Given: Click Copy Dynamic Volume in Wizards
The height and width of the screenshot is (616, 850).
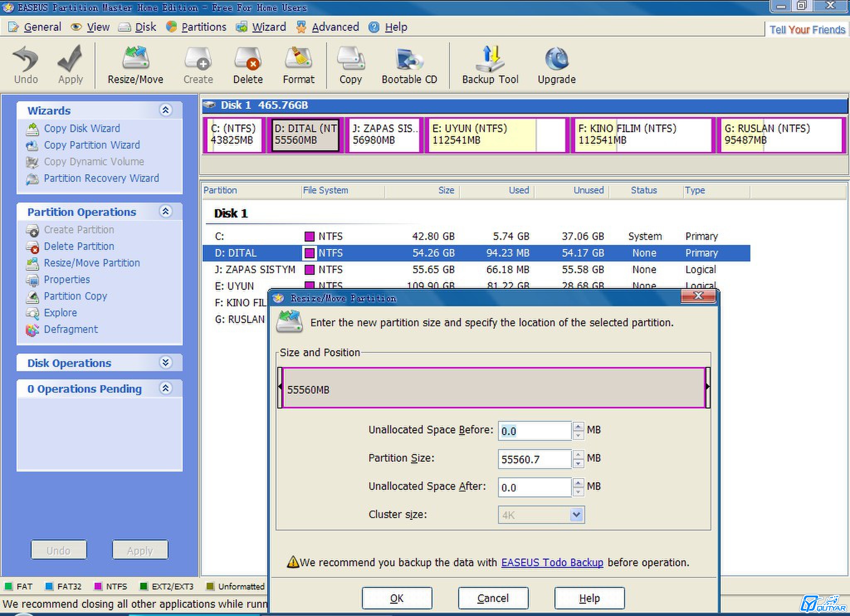Looking at the screenshot, I should 93,161.
